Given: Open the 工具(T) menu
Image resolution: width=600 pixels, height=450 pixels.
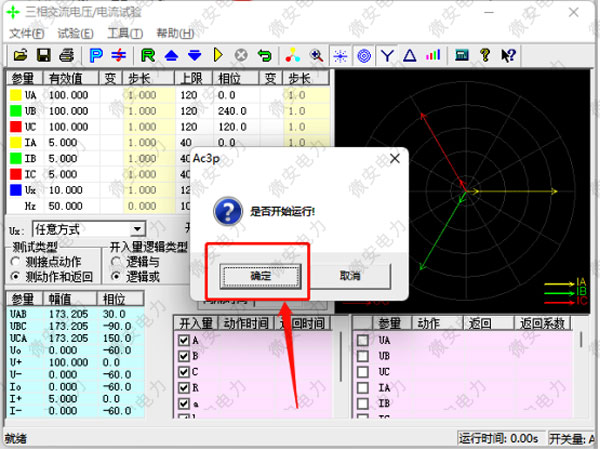Looking at the screenshot, I should pos(124,33).
